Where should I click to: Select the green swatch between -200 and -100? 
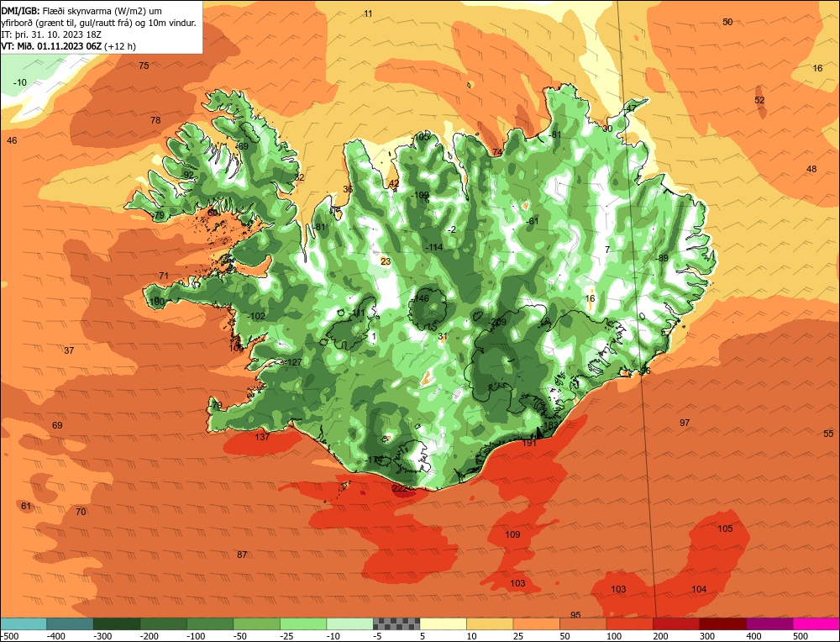coord(163,624)
